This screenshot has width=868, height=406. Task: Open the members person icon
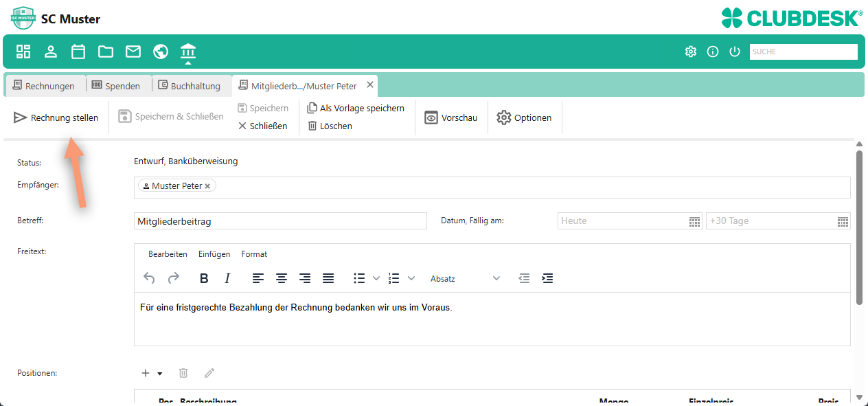click(51, 51)
